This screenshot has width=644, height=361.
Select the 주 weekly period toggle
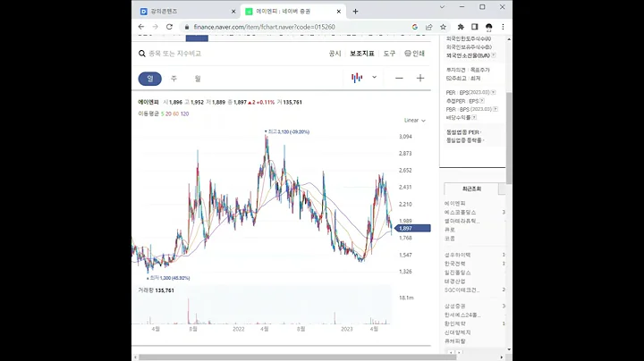[174, 79]
